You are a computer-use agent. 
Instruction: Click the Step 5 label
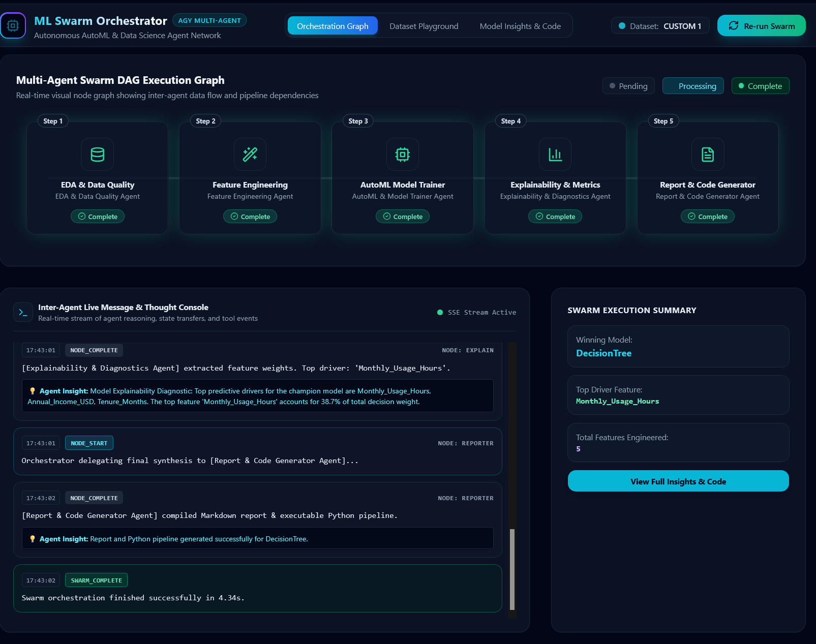click(663, 121)
